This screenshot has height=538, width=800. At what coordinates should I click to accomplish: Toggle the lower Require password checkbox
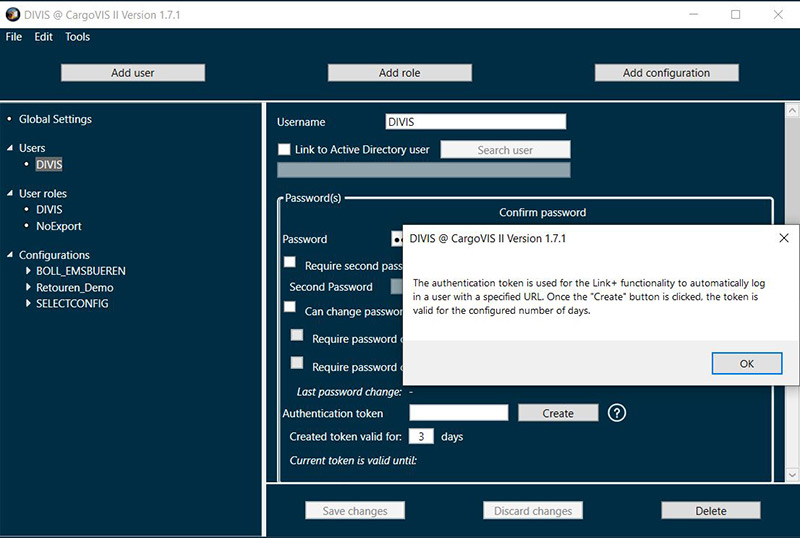[x=297, y=363]
